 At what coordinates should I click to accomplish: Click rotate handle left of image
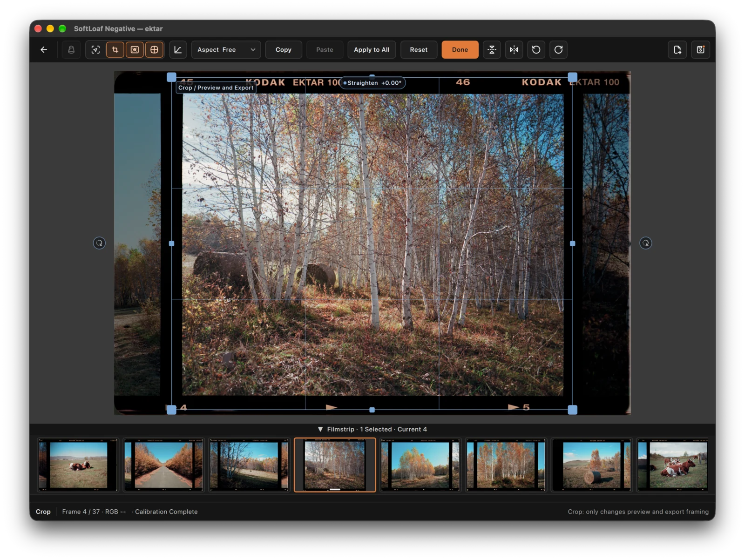tap(99, 243)
